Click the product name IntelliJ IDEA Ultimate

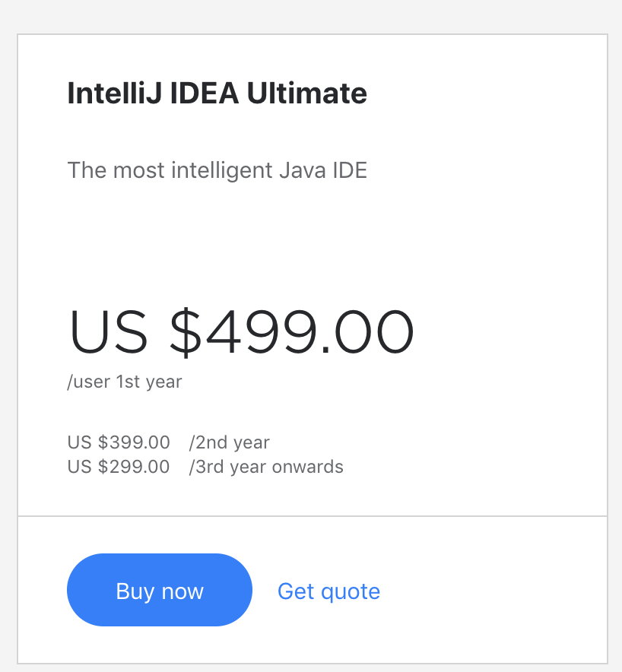(x=217, y=93)
